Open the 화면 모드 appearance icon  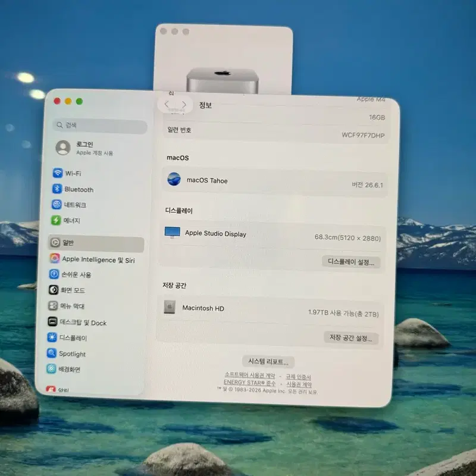click(x=54, y=290)
